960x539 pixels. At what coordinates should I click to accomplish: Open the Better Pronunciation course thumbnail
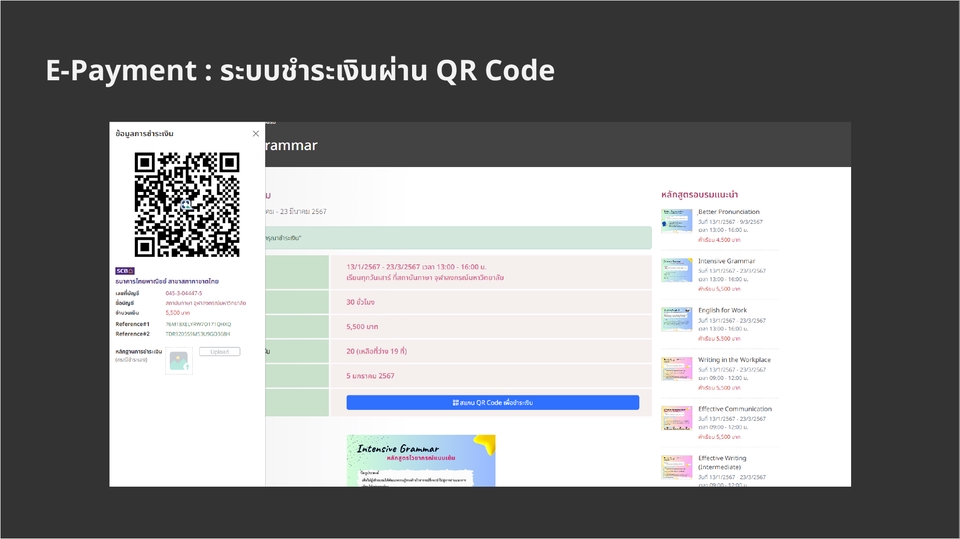(677, 220)
